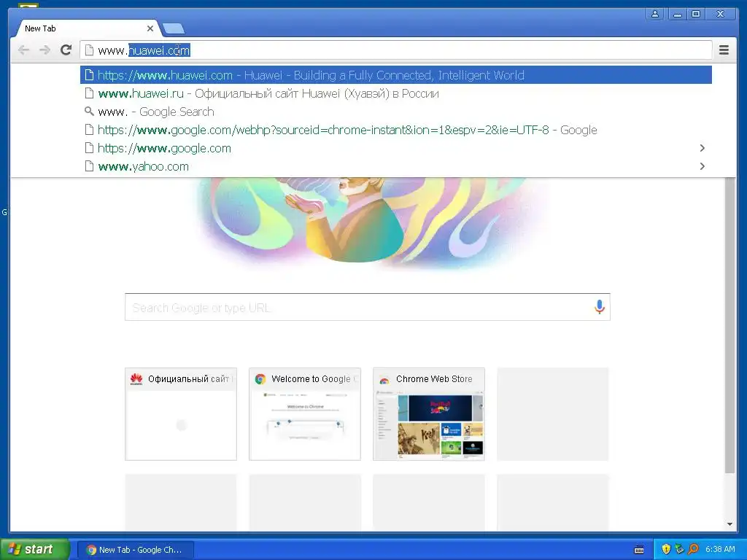Select www.yahoo.com suggestion
Screen dimensions: 747x560
pyautogui.click(x=396, y=166)
